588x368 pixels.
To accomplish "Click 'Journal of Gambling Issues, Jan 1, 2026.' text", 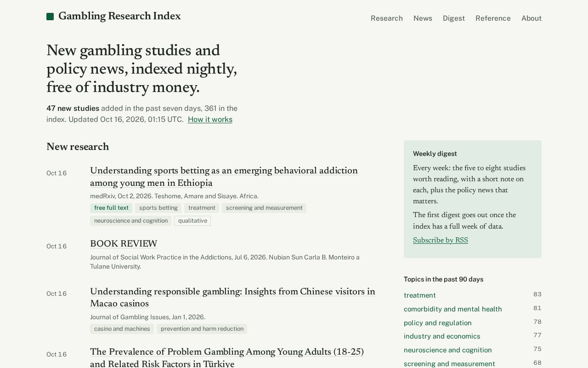I will [147, 317].
